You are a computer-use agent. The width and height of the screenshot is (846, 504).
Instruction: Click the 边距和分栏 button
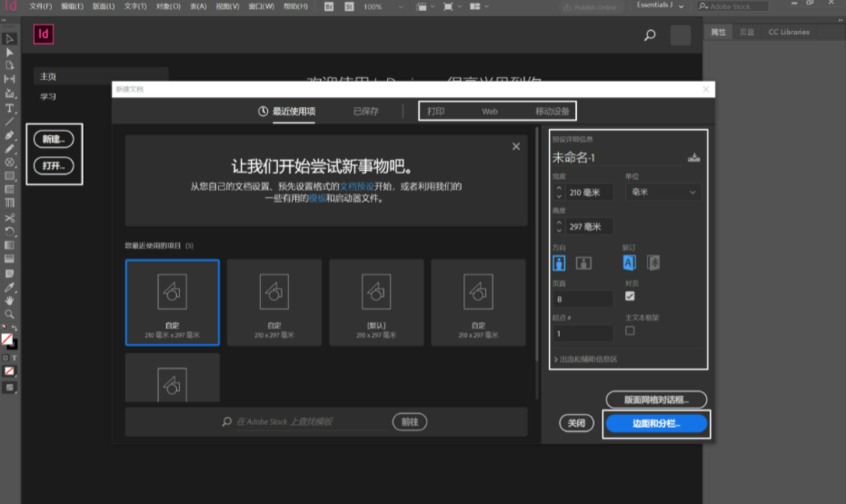coord(655,424)
